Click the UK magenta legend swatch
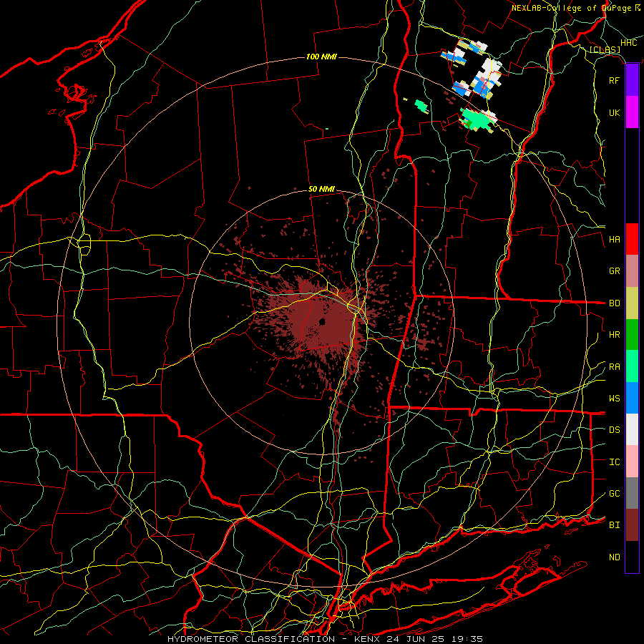Image resolution: width=644 pixels, height=644 pixels. [x=632, y=112]
